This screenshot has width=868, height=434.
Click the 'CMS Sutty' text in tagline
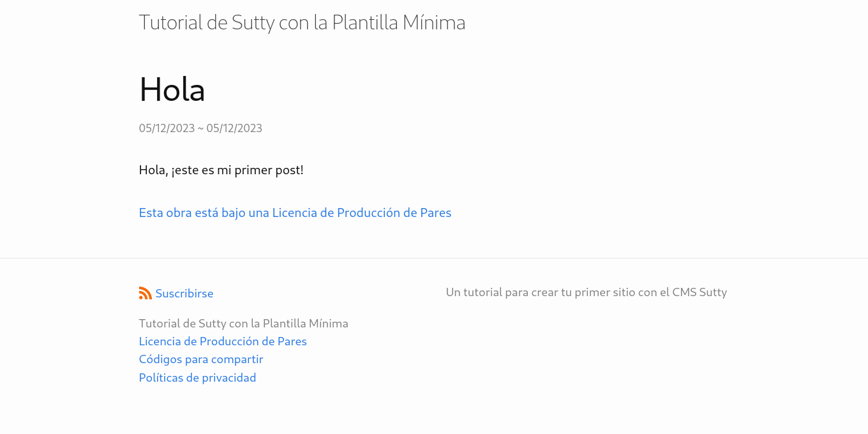pos(700,292)
